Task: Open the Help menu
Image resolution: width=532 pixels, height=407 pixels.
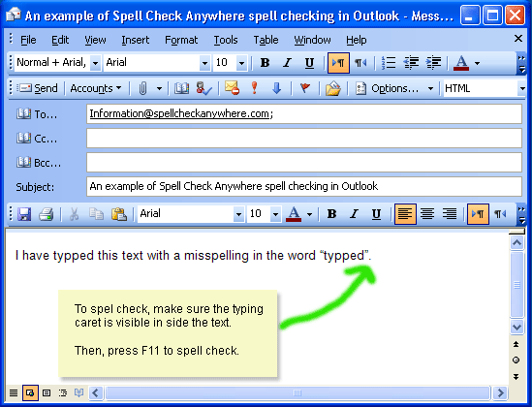Action: (357, 40)
